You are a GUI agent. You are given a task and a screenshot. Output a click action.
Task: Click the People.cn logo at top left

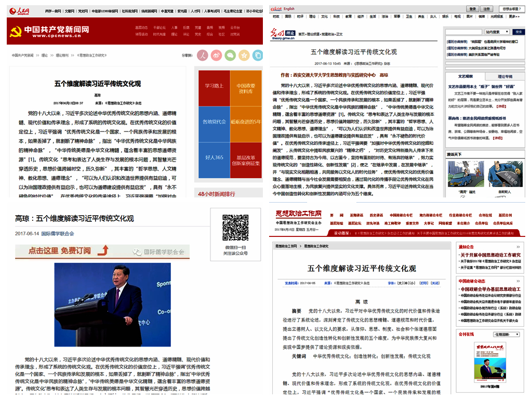point(19,11)
